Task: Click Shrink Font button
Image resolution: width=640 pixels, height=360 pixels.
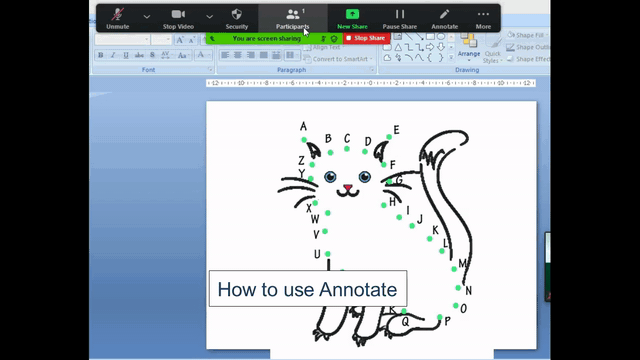Action: [191, 40]
